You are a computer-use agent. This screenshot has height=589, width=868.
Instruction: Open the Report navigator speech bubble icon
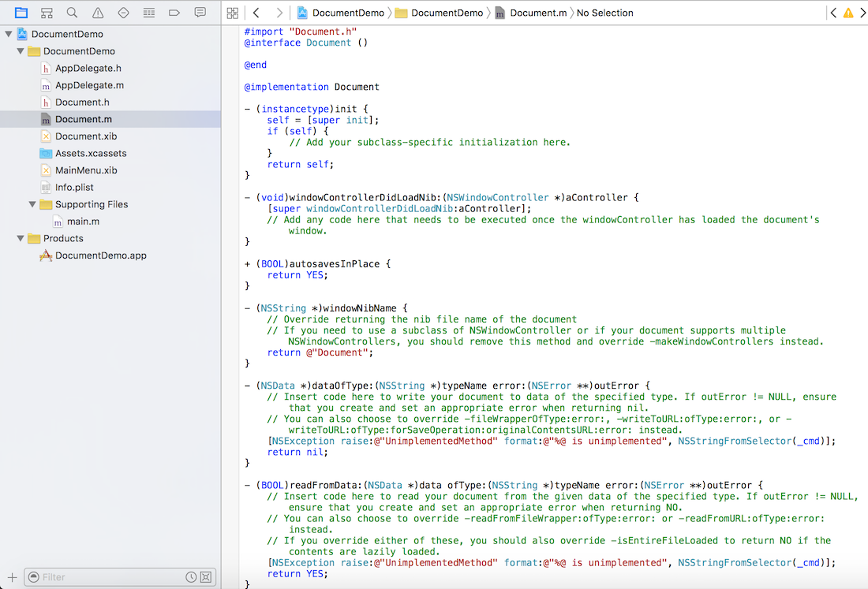(199, 13)
